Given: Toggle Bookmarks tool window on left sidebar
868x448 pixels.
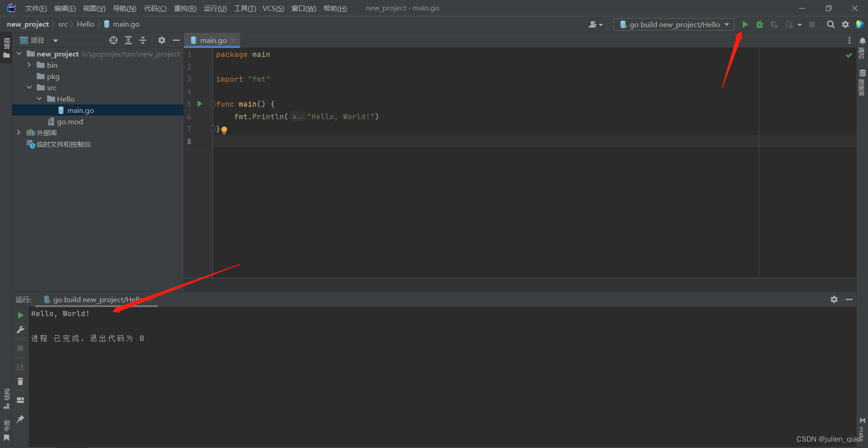Looking at the screenshot, I should (x=6, y=431).
